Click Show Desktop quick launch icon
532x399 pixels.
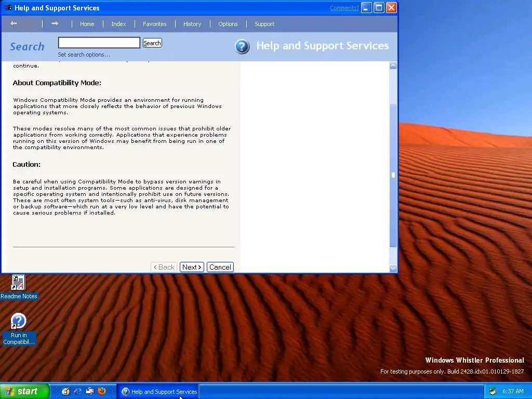pyautogui.click(x=66, y=392)
